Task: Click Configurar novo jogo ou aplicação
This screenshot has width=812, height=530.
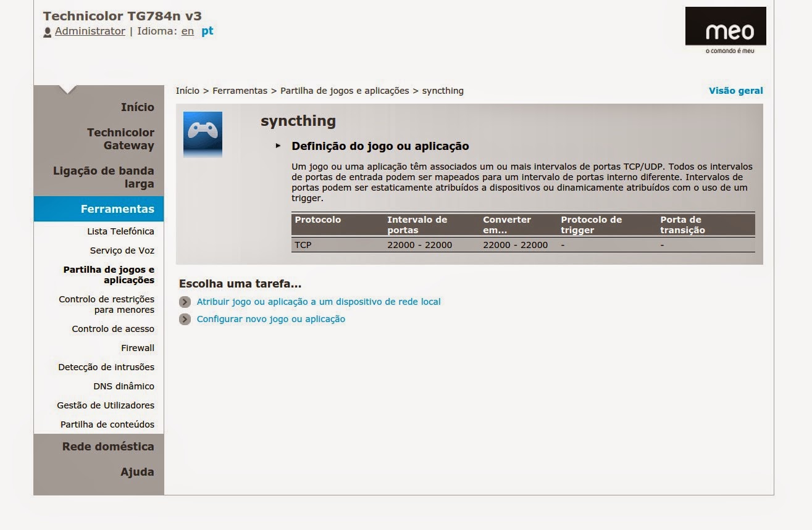Action: (x=271, y=319)
